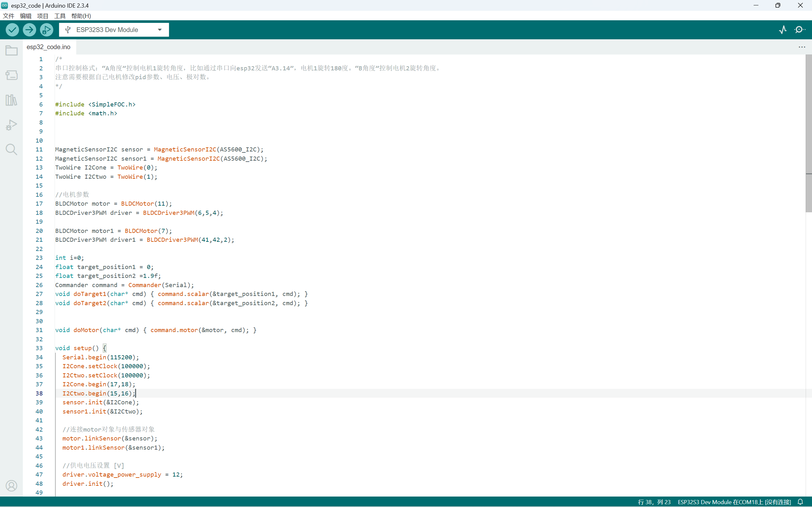
Task: Open the Search panel in sidebar
Action: click(11, 150)
